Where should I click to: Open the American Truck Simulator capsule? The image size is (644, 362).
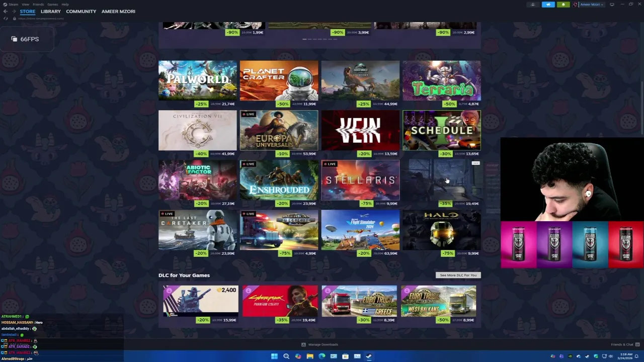tap(279, 230)
